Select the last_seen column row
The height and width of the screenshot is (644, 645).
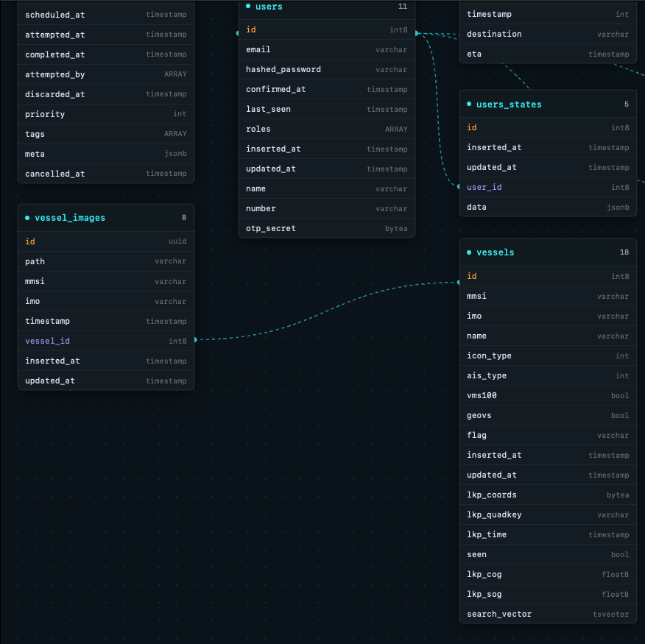[x=327, y=109]
